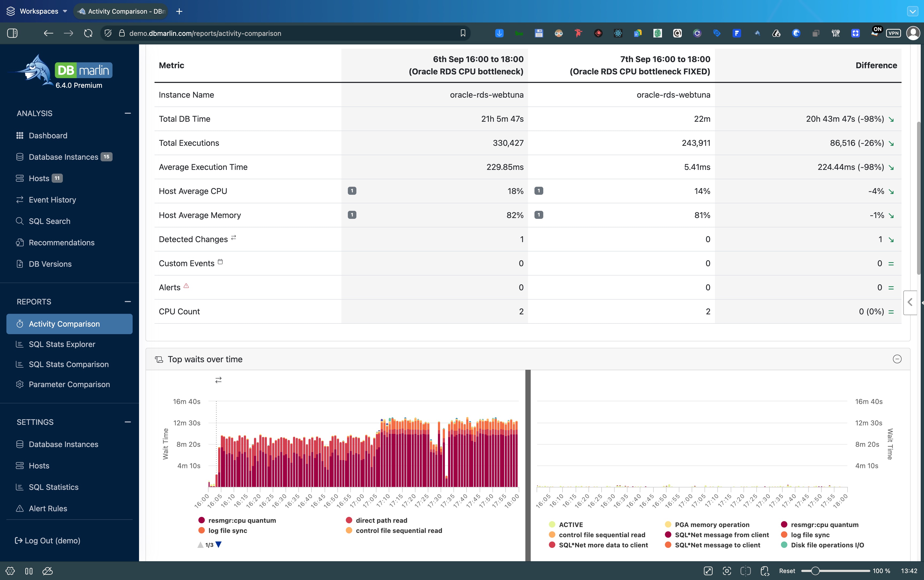This screenshot has width=924, height=580.
Task: Toggle direct path read series in left legend
Action: coord(377,521)
